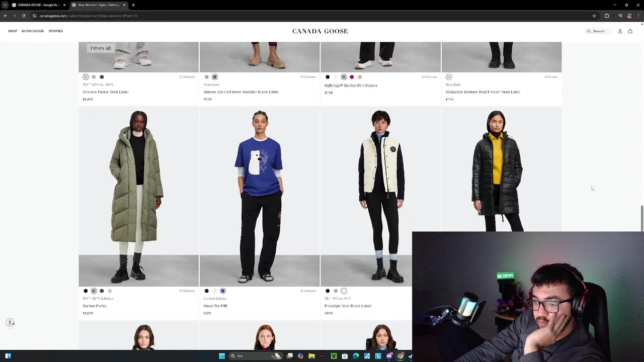Select pink swatch for Chilliwack Bomber
Image resolution: width=644 pixels, height=362 pixels.
pos(449,77)
